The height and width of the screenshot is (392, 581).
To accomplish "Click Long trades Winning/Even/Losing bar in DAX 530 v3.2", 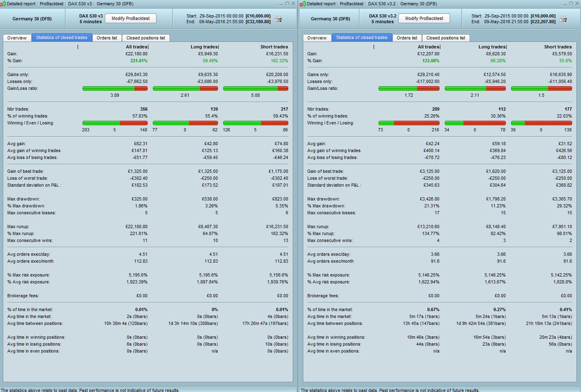I will [x=475, y=123].
